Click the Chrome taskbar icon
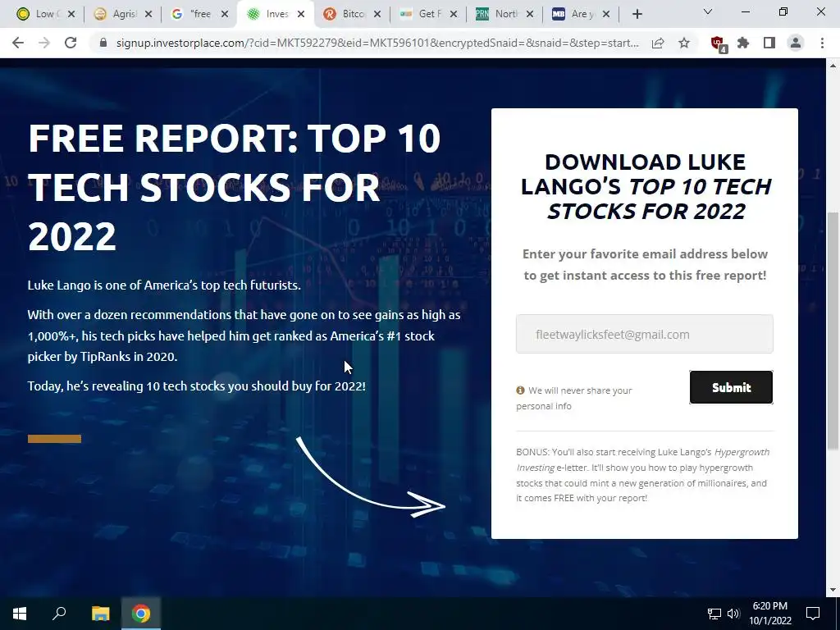The width and height of the screenshot is (840, 630). [x=141, y=614]
